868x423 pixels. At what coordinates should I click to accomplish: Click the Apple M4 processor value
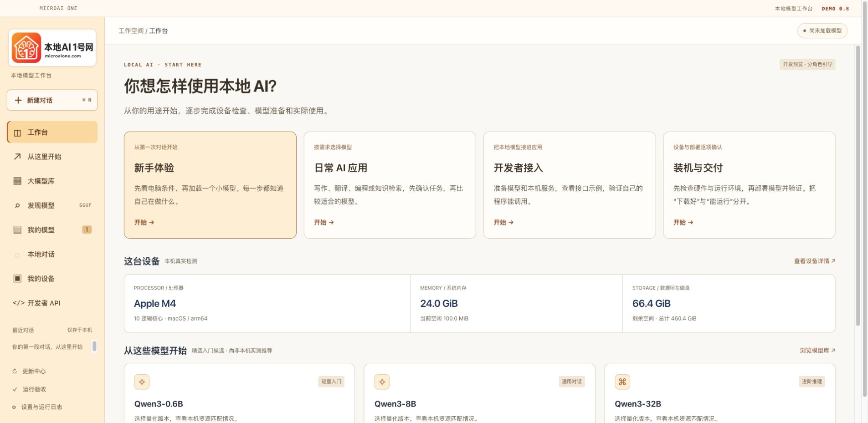(x=155, y=303)
